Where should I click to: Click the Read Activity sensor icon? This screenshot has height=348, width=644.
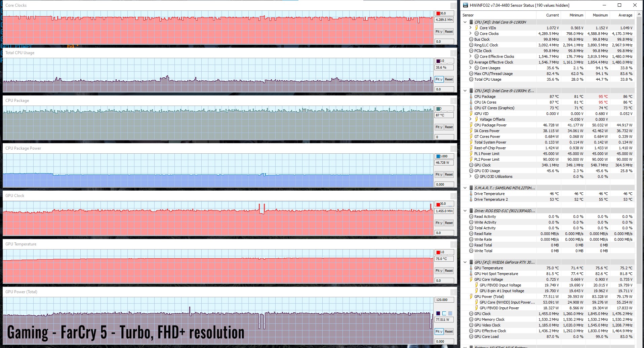point(471,217)
